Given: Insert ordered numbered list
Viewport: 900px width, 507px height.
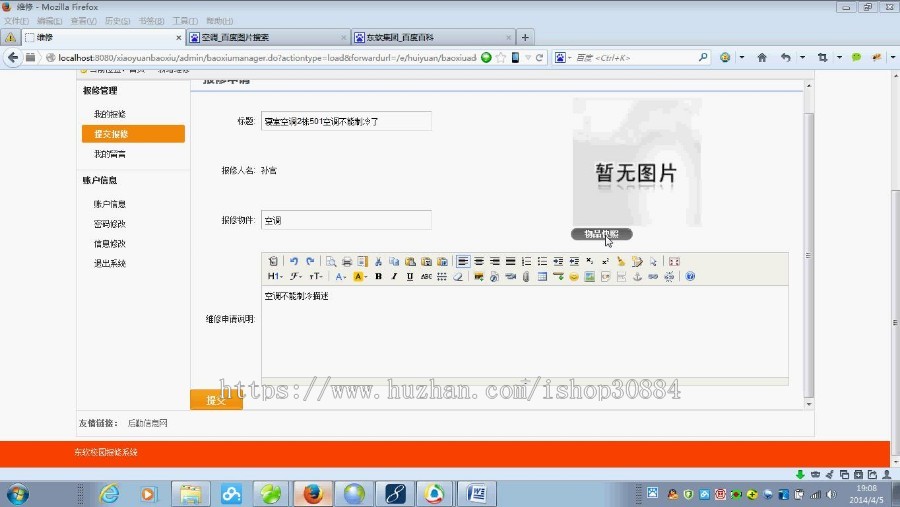Looking at the screenshot, I should pyautogui.click(x=526, y=261).
